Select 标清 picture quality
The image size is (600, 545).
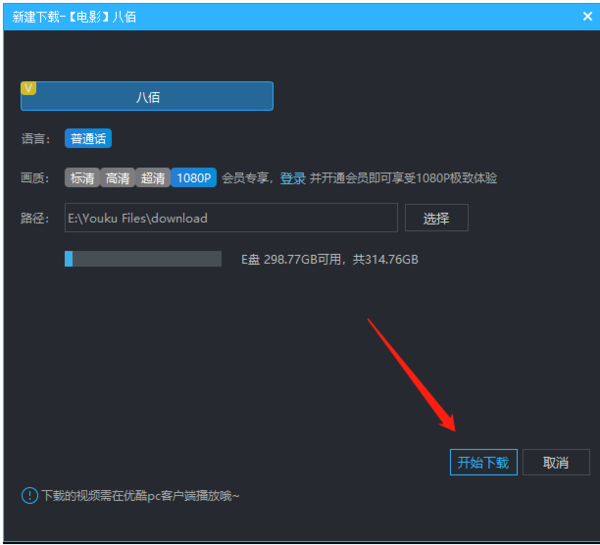(82, 178)
